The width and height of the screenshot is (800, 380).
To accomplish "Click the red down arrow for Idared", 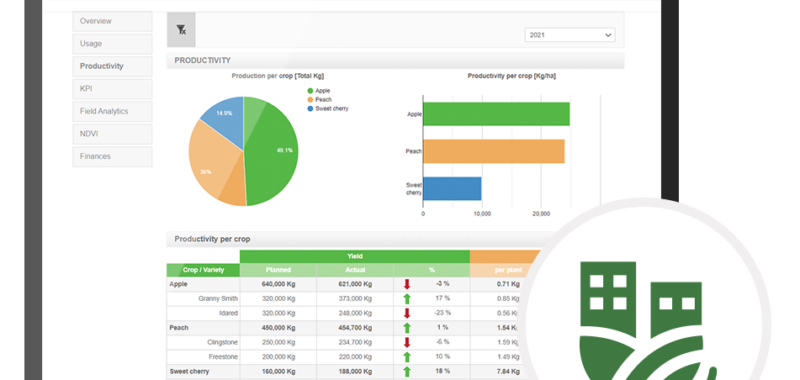I will tap(407, 313).
